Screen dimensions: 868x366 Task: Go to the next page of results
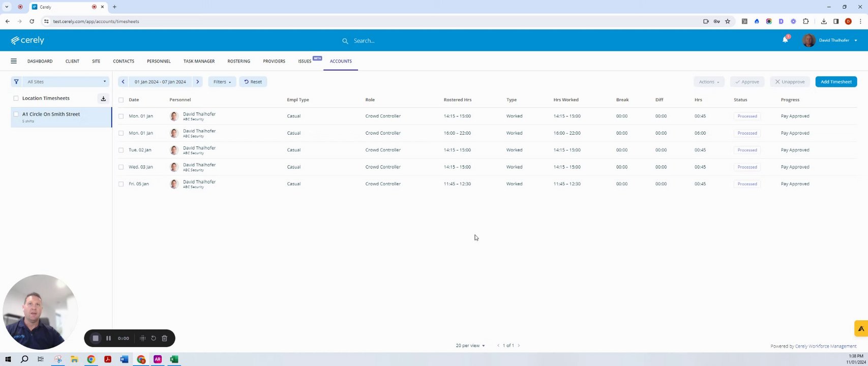(x=519, y=346)
